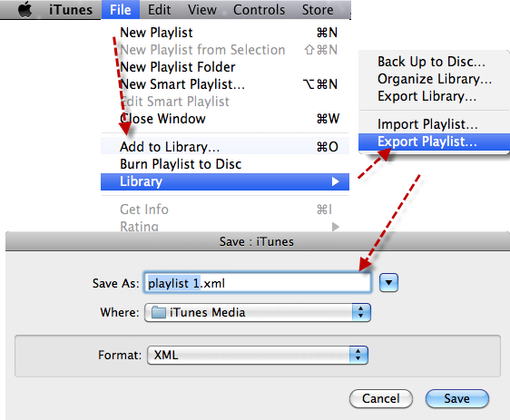The image size is (510, 420).
Task: Click the Save As filename field
Action: (258, 283)
